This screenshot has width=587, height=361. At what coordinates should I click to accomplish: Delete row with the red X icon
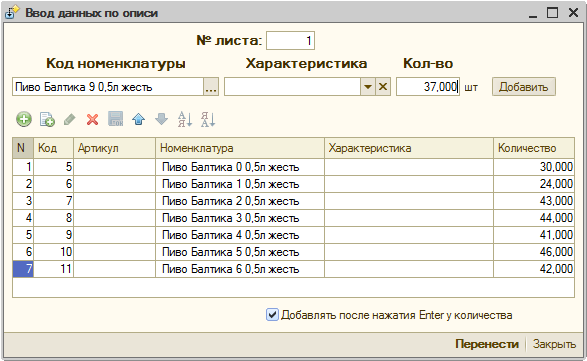point(92,119)
